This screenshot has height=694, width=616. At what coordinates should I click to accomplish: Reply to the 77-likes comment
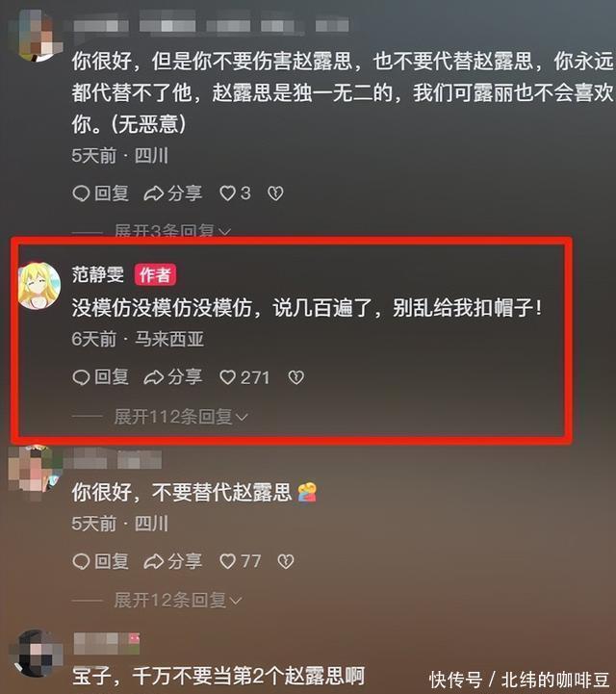point(100,561)
